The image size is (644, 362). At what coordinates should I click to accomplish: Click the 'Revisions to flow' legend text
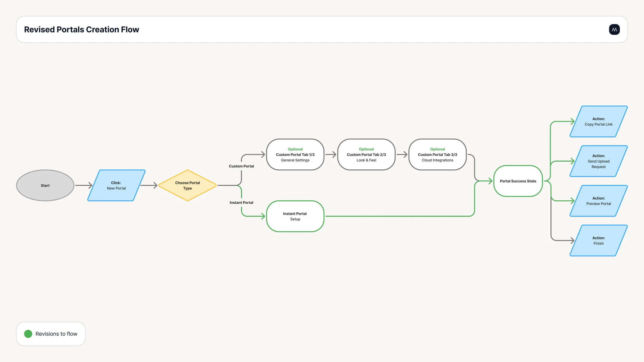click(x=56, y=334)
